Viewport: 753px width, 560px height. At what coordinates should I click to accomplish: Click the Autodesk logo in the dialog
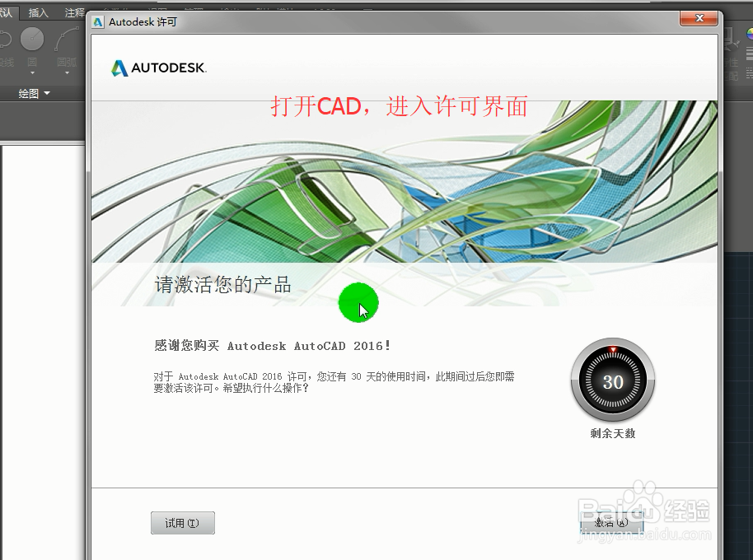[158, 68]
